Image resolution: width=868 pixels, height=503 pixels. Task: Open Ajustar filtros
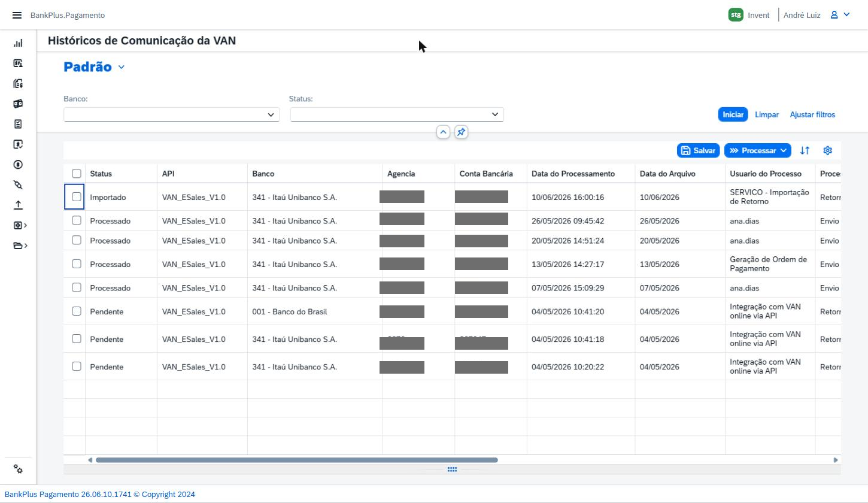pos(812,114)
